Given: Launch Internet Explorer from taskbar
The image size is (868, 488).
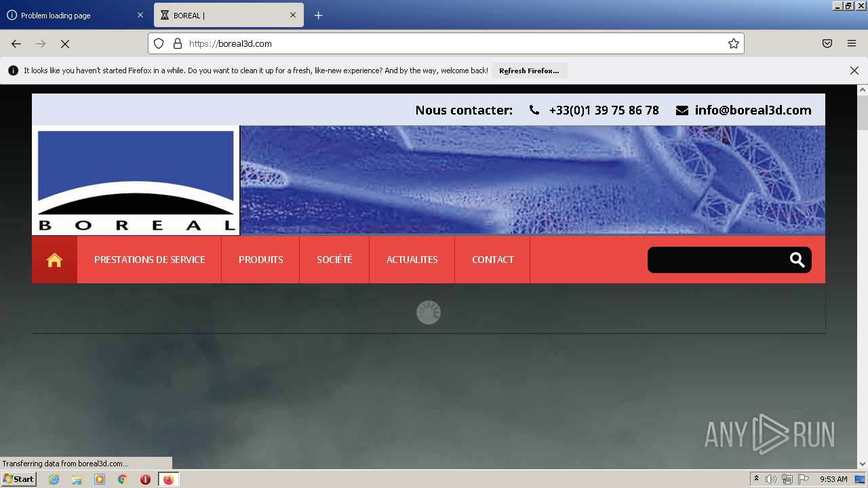Looking at the screenshot, I should pyautogui.click(x=54, y=479).
